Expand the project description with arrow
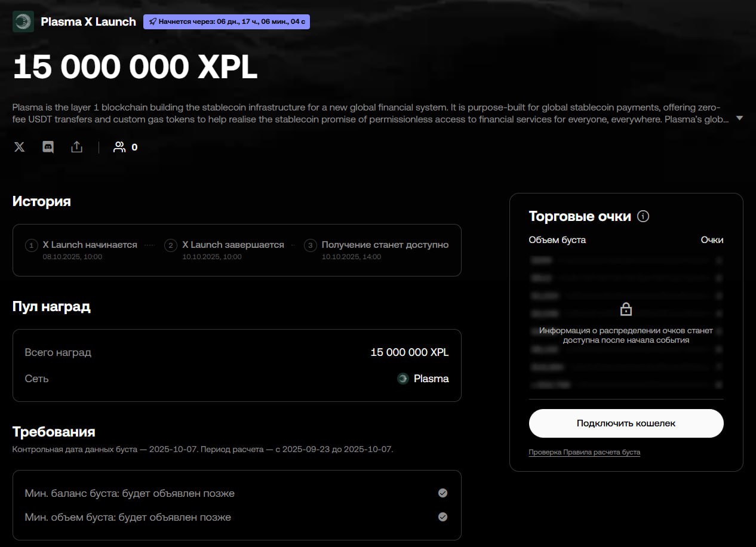756x547 pixels. (x=739, y=118)
